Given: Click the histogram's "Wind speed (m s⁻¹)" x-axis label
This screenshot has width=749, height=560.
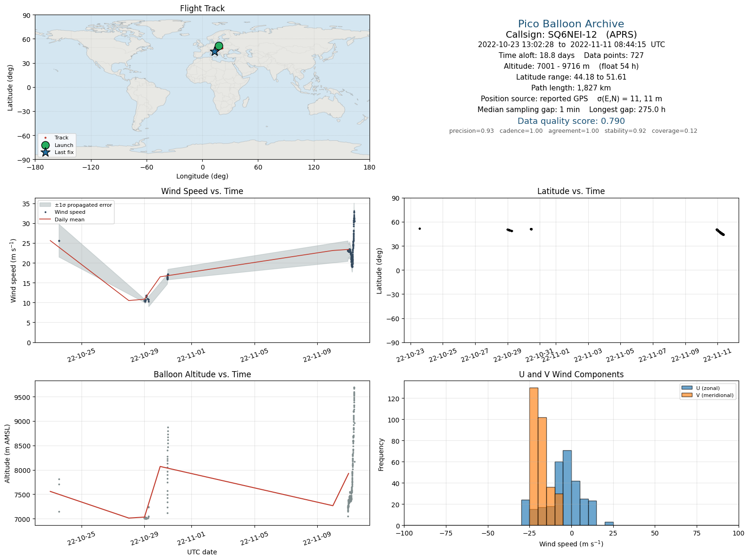Looking at the screenshot, I should tap(571, 544).
